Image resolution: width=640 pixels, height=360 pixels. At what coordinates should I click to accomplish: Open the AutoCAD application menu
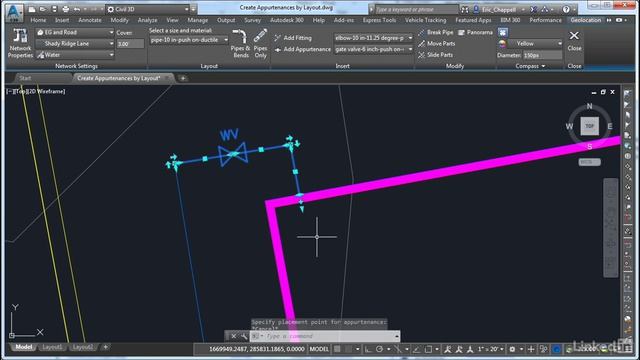point(14,12)
